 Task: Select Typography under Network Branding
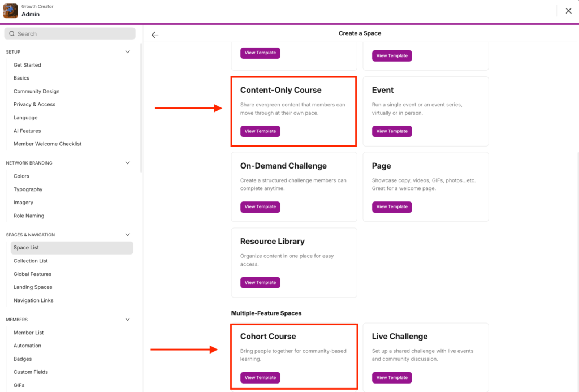(x=27, y=189)
